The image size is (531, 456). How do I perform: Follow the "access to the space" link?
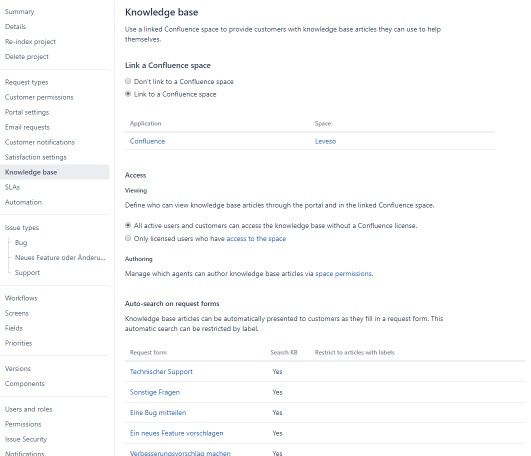coord(256,239)
